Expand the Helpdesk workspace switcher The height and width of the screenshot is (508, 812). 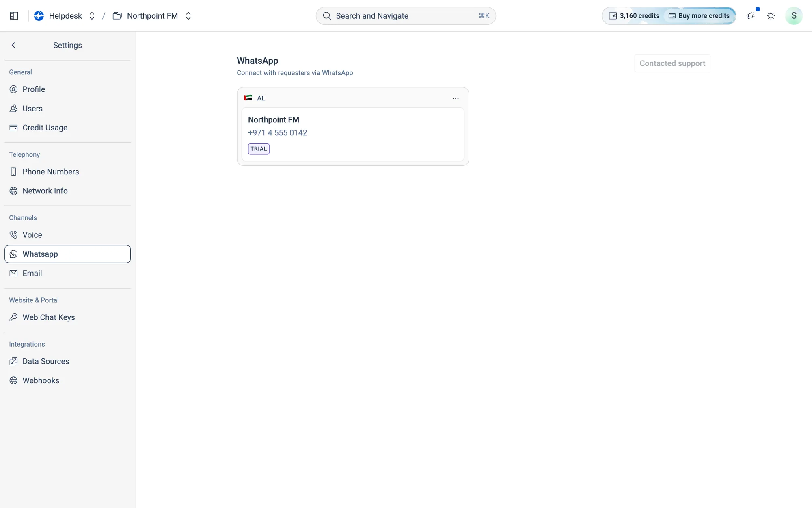(x=92, y=16)
